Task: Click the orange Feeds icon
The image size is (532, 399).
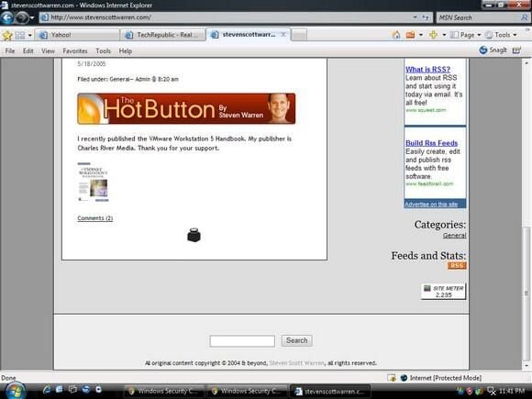Action: [410, 35]
